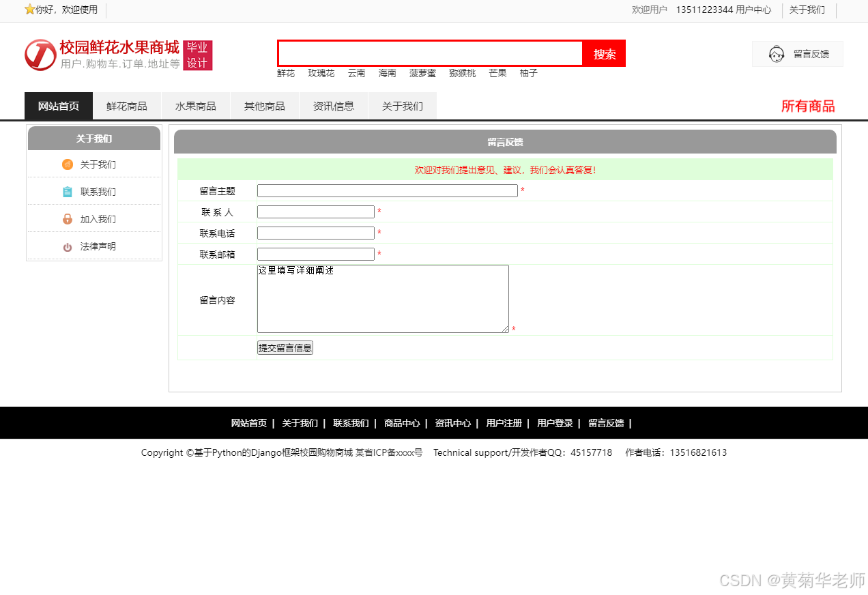This screenshot has height=595, width=868.
Task: Click 关于我们 link in the top bar
Action: click(807, 10)
